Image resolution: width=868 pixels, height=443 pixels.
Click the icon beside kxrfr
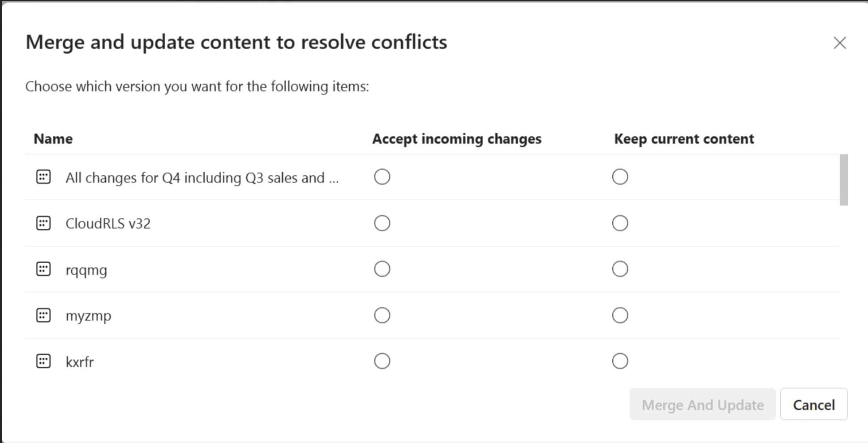[43, 361]
